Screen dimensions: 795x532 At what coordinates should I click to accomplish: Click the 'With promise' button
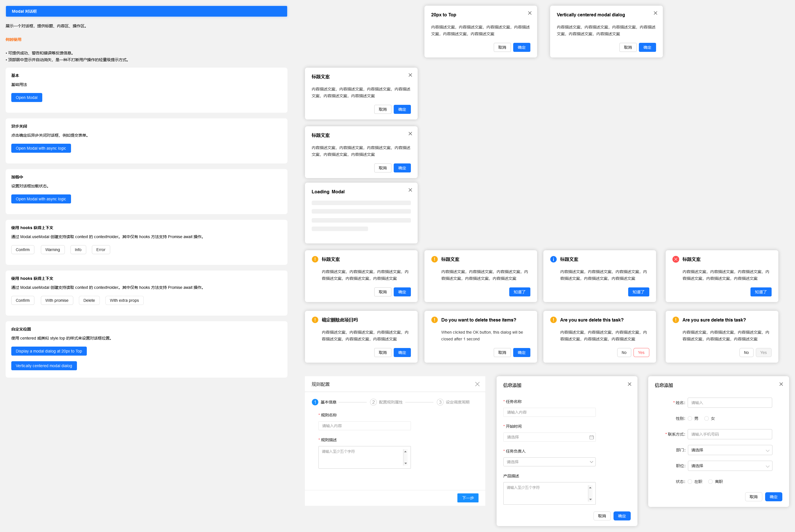pyautogui.click(x=57, y=300)
